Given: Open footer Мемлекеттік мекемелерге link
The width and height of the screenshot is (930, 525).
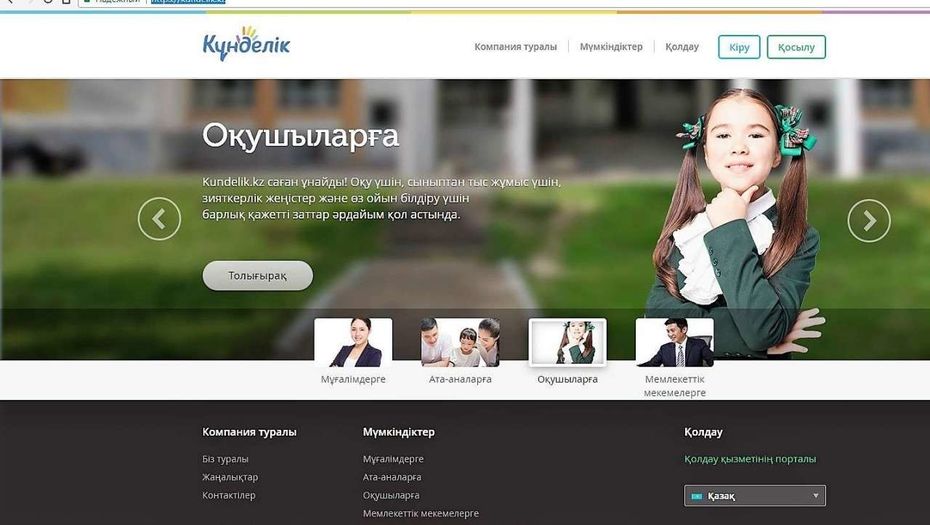Looking at the screenshot, I should point(420,513).
